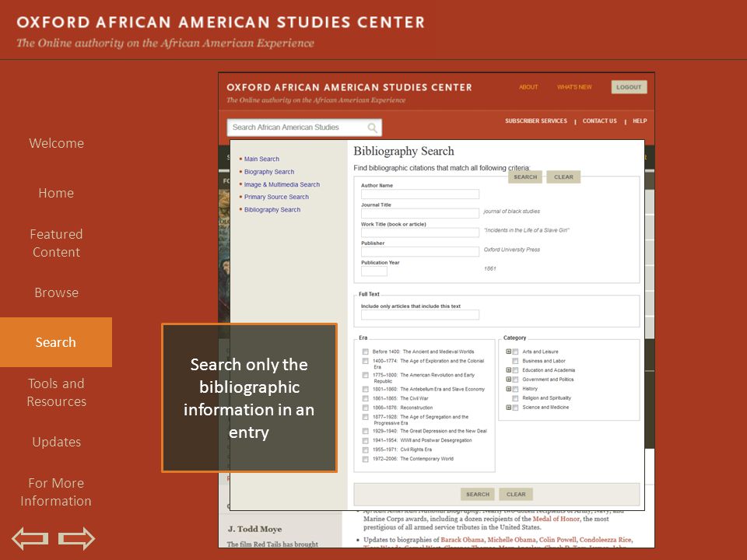Click the LOGOUT button
Image resolution: width=747 pixels, height=560 pixels.
coord(629,87)
